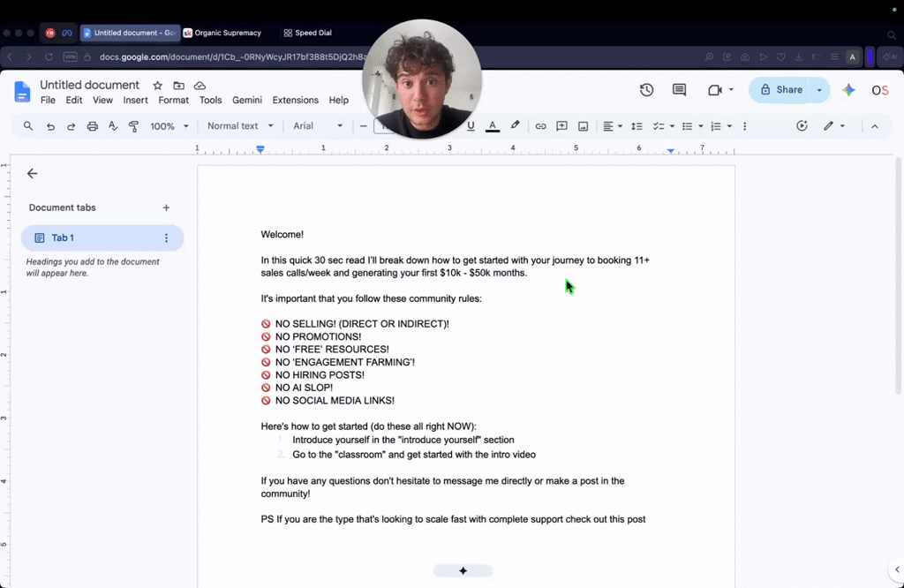This screenshot has width=904, height=588.
Task: Insert a link
Action: (x=540, y=126)
